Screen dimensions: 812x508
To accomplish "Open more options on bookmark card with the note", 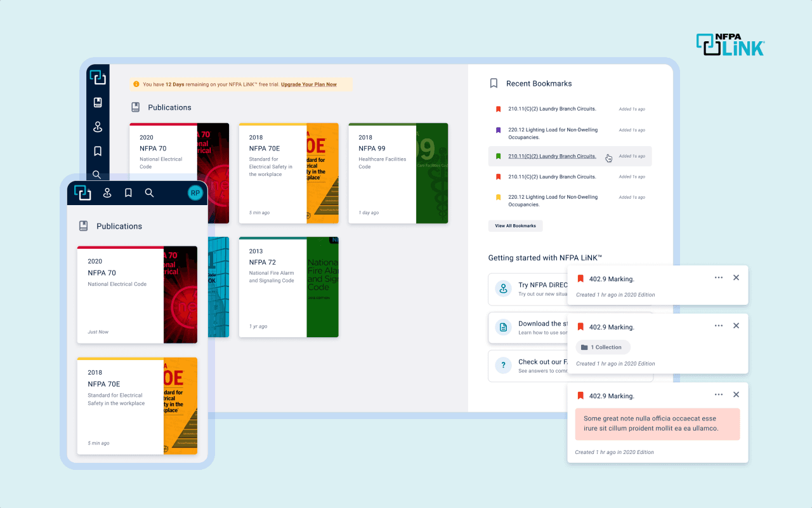I will [719, 394].
